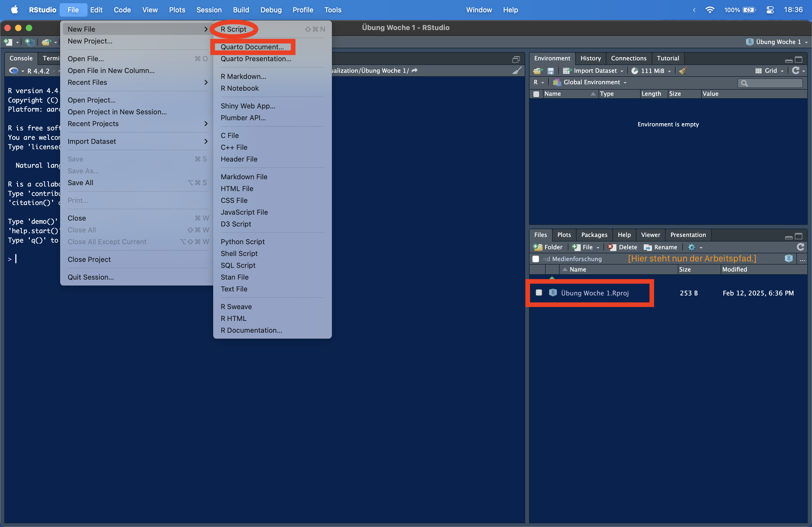The image size is (812, 527).
Task: Click the view current directory arrow icon
Action: click(x=415, y=70)
